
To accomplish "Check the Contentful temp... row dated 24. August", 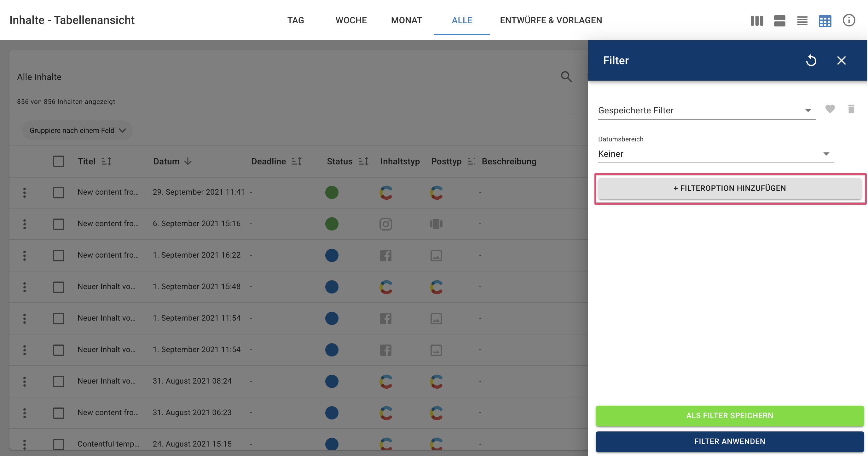I will (58, 444).
